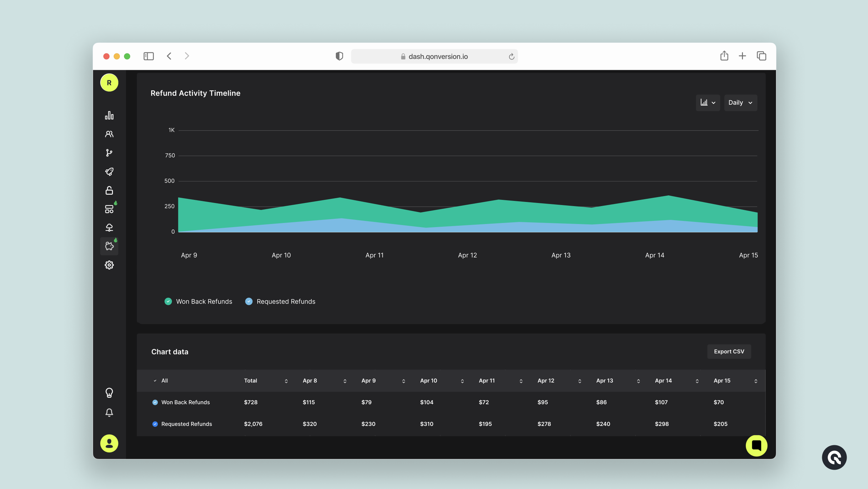This screenshot has height=489, width=868.
Task: Open the Customers sidebar icon
Action: coord(109,134)
